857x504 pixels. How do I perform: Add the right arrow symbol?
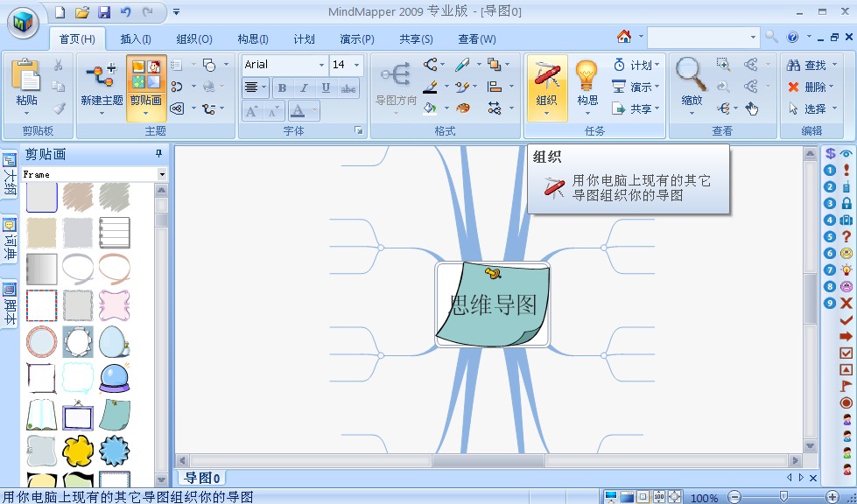[x=846, y=336]
